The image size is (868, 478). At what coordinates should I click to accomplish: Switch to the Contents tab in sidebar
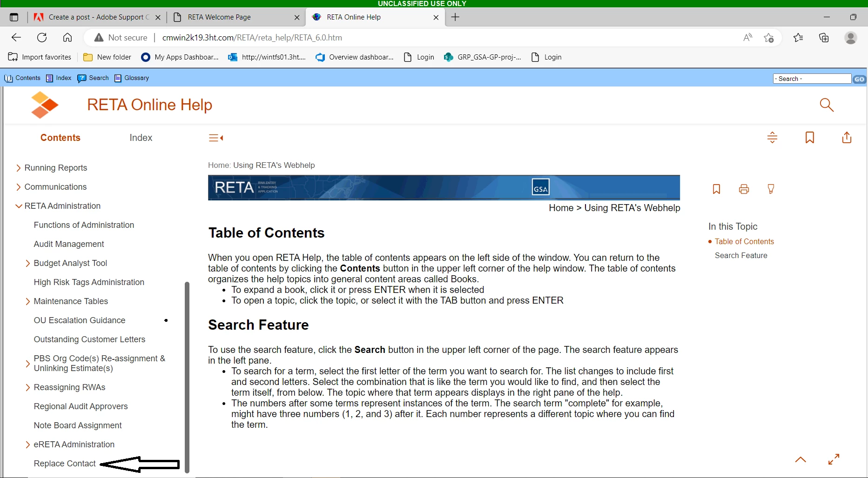tap(61, 138)
